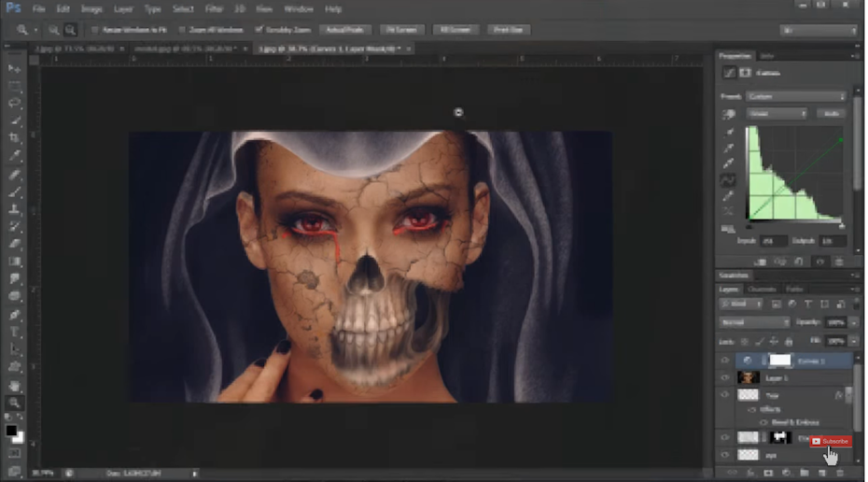Select the Crop tool

point(14,138)
